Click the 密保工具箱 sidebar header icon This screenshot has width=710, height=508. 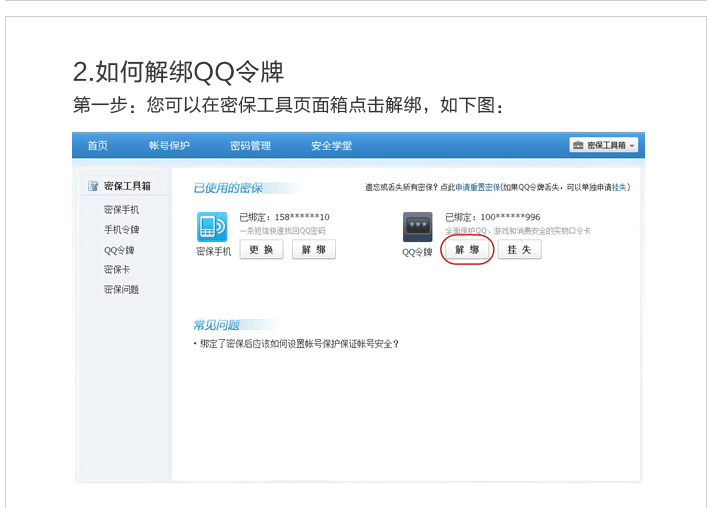pyautogui.click(x=93, y=186)
